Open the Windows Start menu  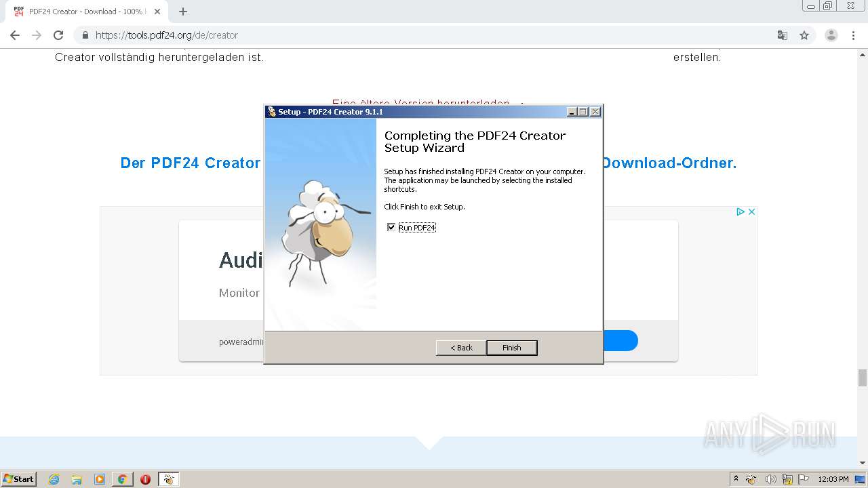pyautogui.click(x=19, y=479)
